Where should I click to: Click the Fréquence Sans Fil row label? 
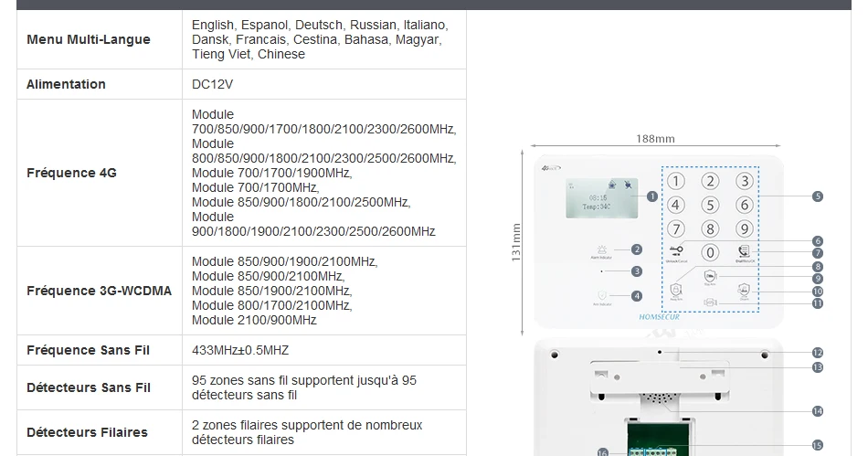point(88,350)
